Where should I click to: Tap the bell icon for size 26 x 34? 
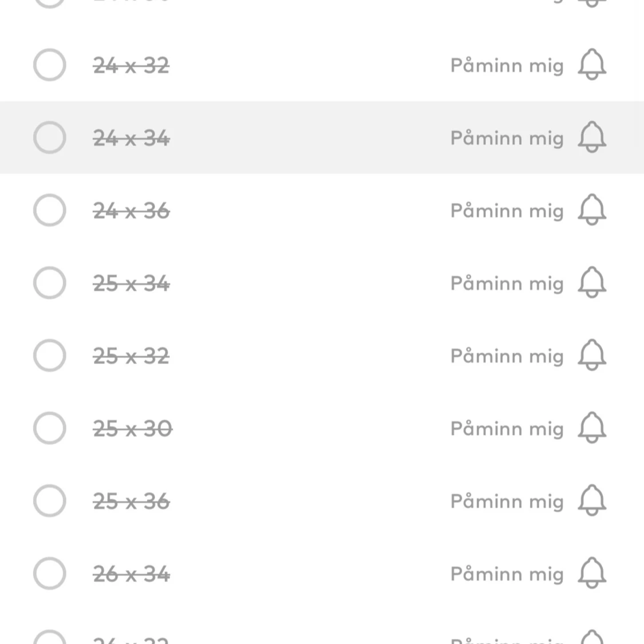tap(592, 573)
